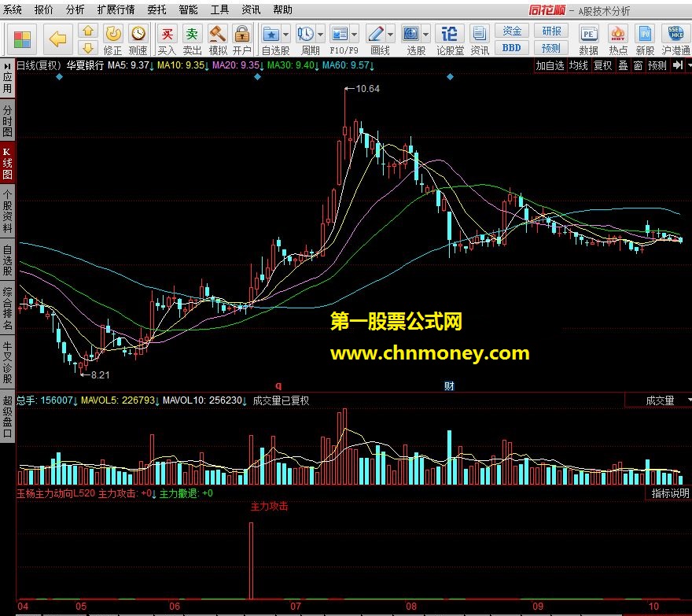Go back with the yellow left arrow

(57, 39)
